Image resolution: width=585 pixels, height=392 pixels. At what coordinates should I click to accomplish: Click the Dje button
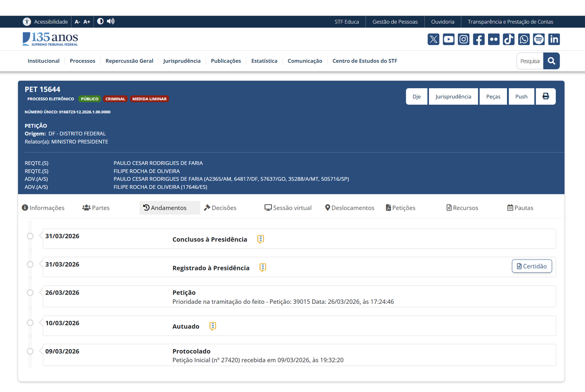[x=417, y=96]
